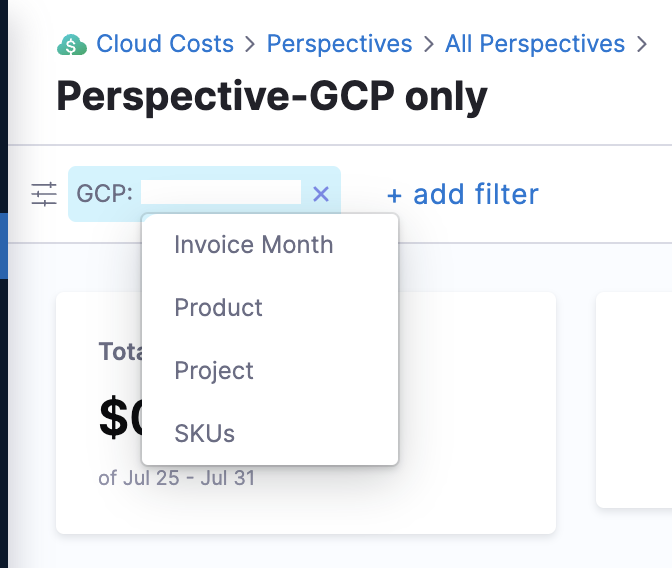
Task: Click the chevron after Cloud Costs breadcrumb
Action: coord(250,44)
